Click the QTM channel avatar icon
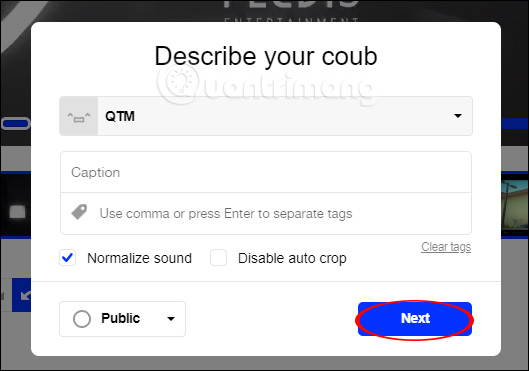This screenshot has height=371, width=529. [79, 116]
